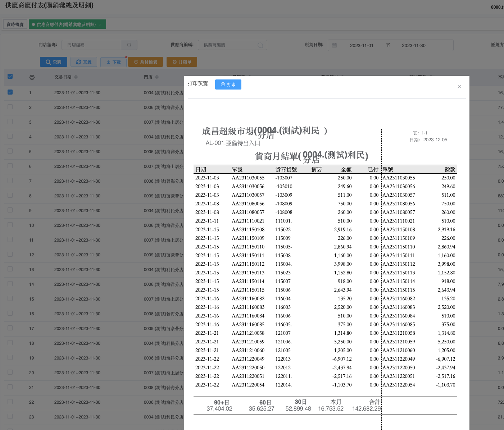The width and height of the screenshot is (504, 430).
Task: Open the 月結單 monthly statement
Action: pos(182,62)
